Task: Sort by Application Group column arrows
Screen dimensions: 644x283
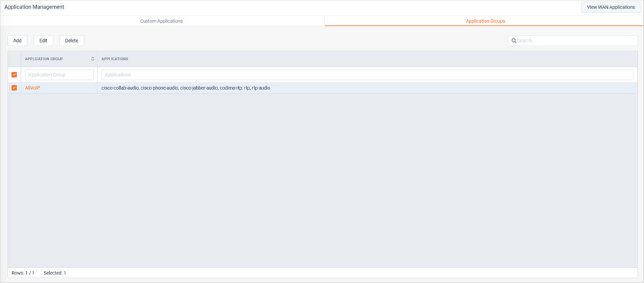Action: coord(93,59)
